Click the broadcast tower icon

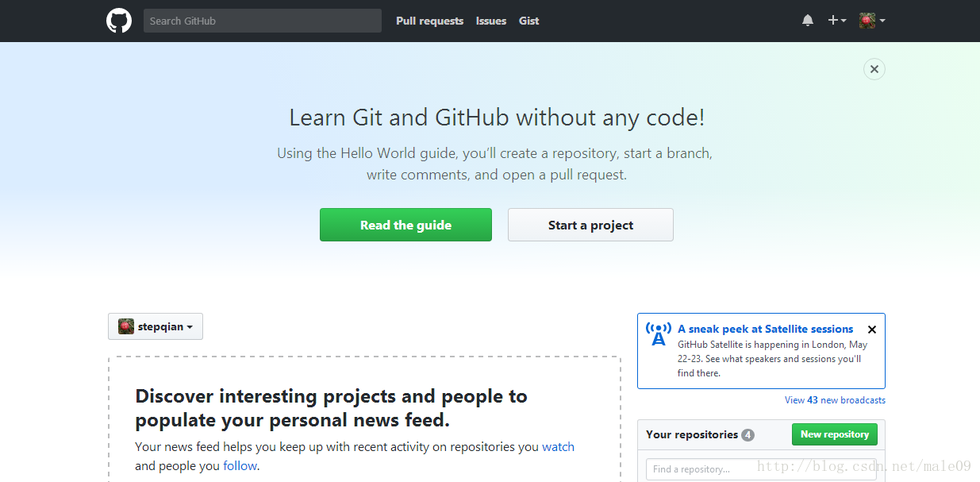click(x=659, y=334)
